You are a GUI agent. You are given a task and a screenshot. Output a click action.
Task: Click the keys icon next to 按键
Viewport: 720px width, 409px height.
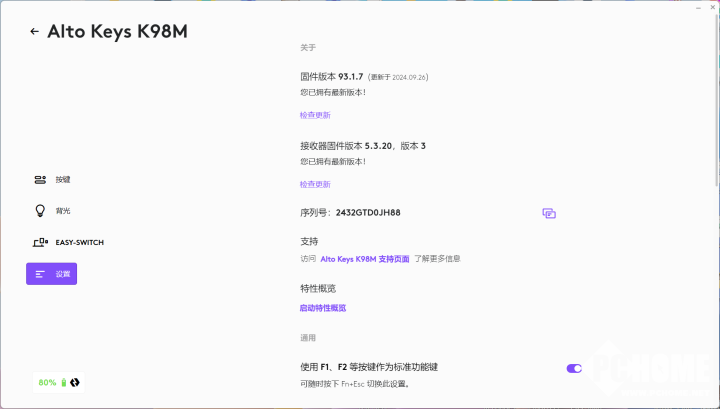(40, 179)
